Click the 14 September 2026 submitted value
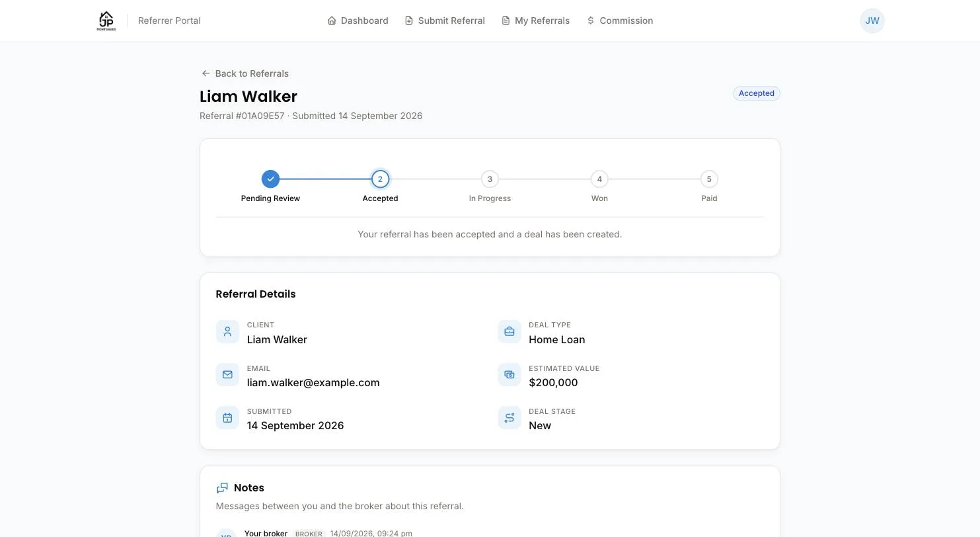The width and height of the screenshot is (980, 537). [295, 425]
